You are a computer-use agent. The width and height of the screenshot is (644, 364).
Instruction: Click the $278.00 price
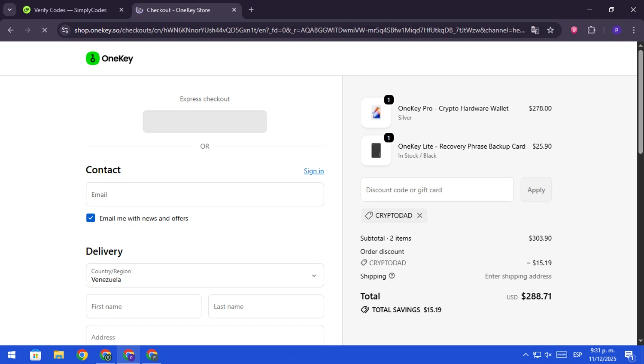point(540,109)
